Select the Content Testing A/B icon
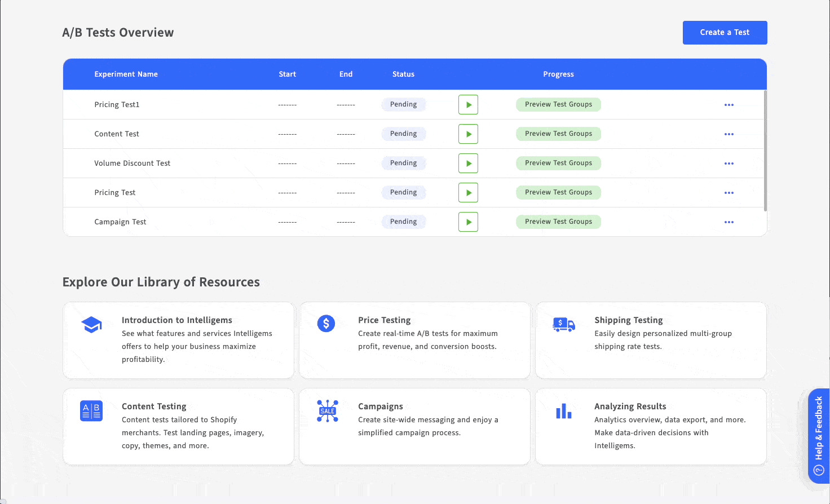This screenshot has width=830, height=504. 91,410
